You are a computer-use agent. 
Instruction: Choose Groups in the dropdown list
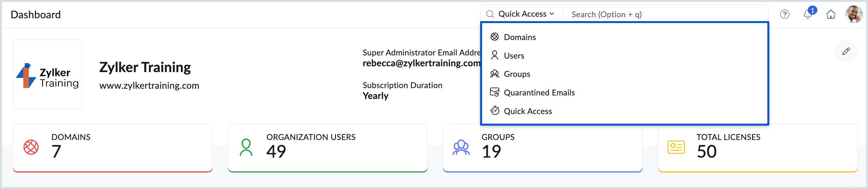tap(517, 74)
